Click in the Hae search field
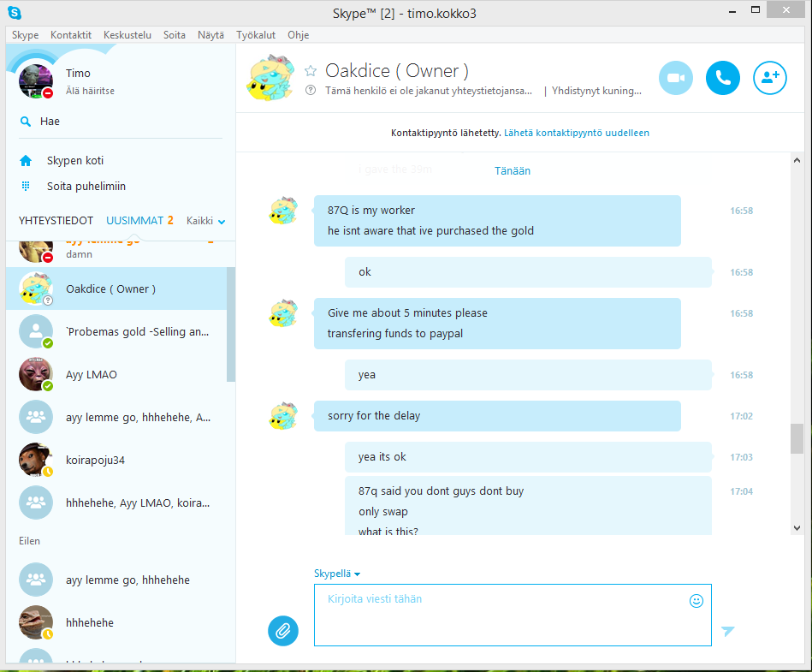The width and height of the screenshot is (812, 672). coord(120,122)
